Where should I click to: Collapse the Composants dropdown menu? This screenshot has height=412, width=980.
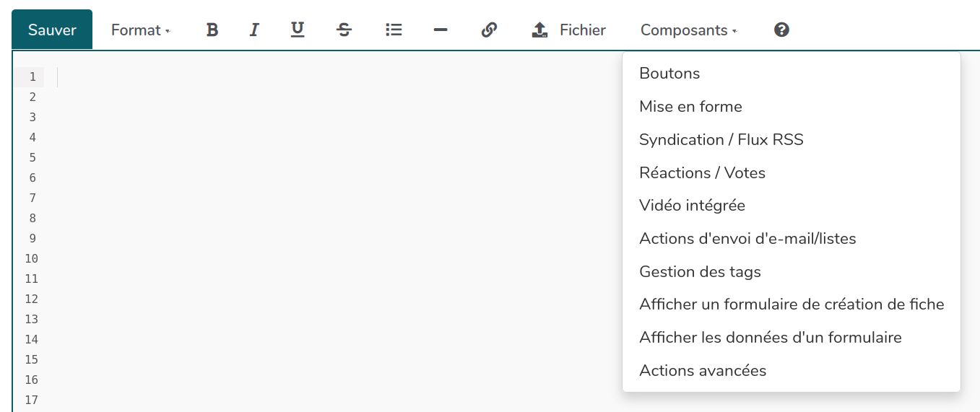[688, 30]
